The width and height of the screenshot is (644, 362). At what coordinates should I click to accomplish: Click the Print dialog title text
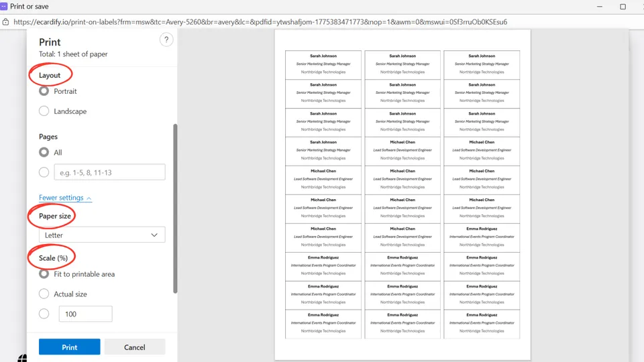[x=50, y=42]
